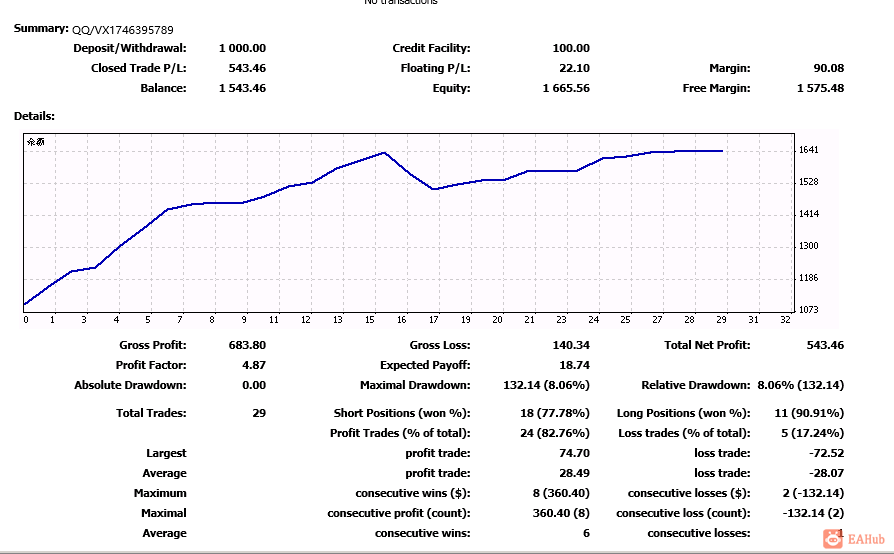This screenshot has width=894, height=554.
Task: Select the Balance value 1 543.46
Action: click(x=242, y=88)
